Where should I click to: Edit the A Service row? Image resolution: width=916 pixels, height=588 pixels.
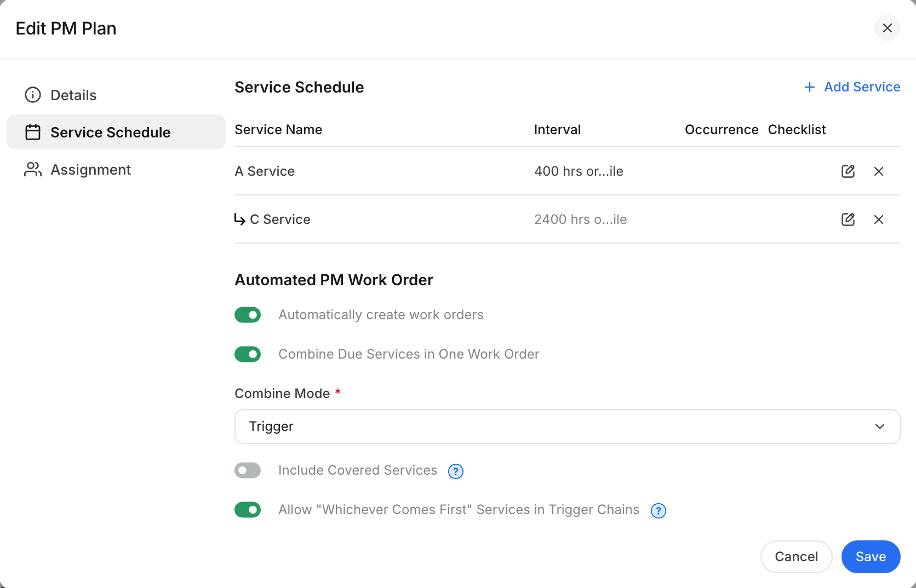[848, 171]
